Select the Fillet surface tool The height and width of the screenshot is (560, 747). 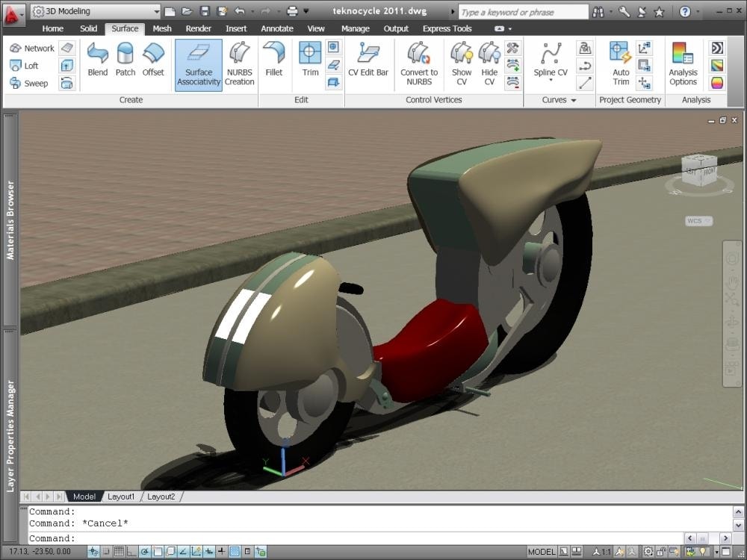[x=274, y=63]
